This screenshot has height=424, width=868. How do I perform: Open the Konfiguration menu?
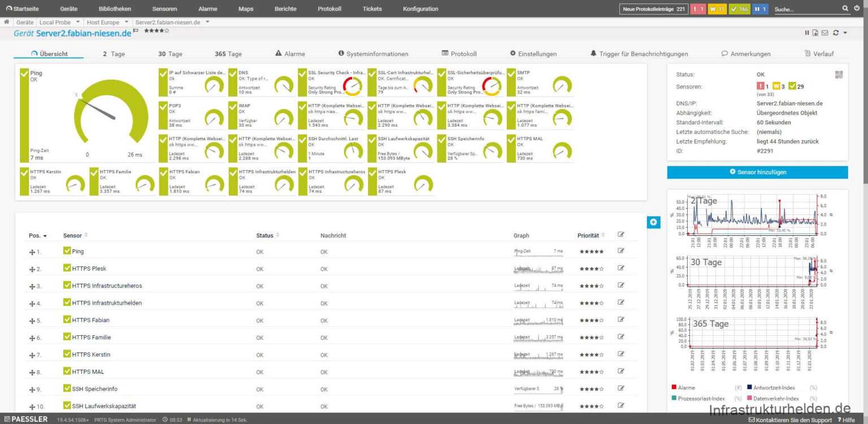tap(420, 8)
